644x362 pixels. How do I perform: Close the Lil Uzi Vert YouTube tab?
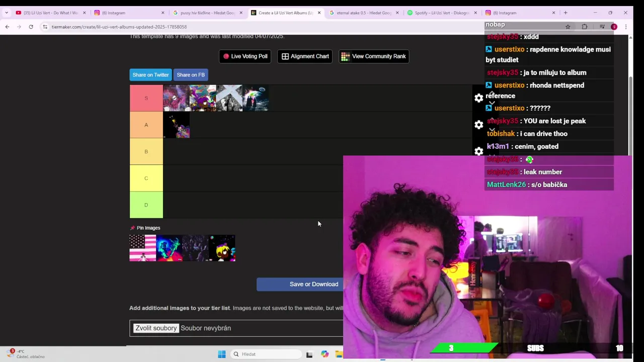point(84,13)
